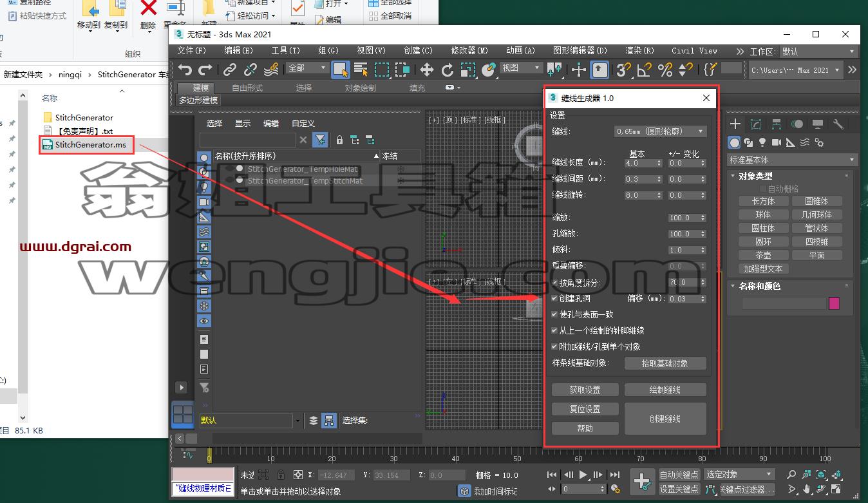Image resolution: width=868 pixels, height=503 pixels.
Task: Open the 默认 workspace dropdown
Action: click(x=818, y=52)
